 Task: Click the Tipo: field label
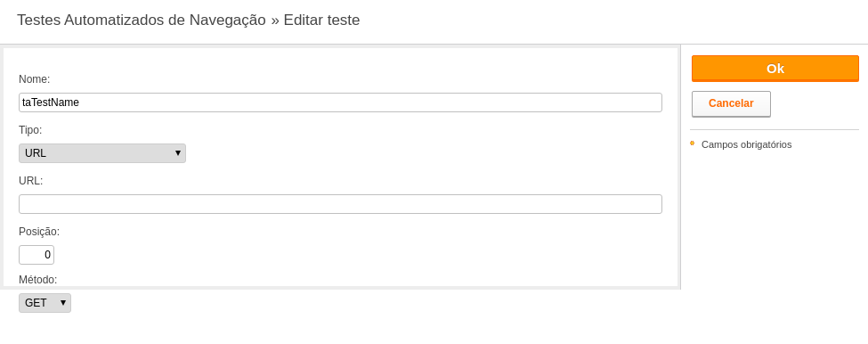click(30, 130)
